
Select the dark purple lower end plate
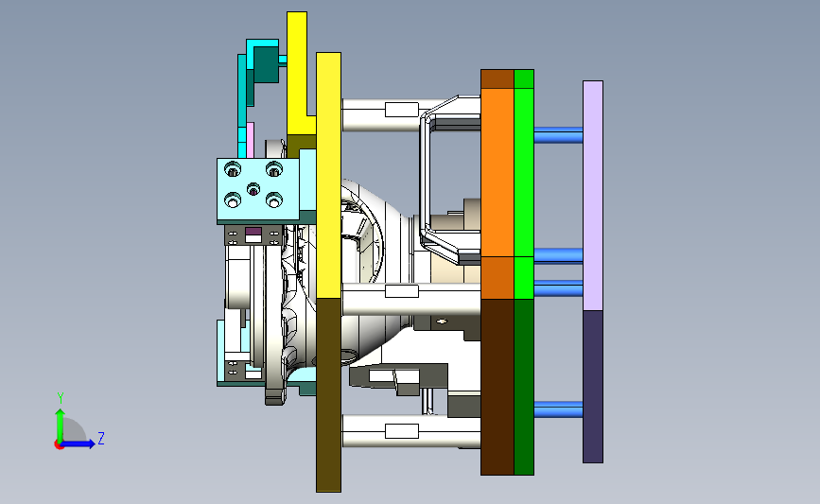tap(593, 387)
